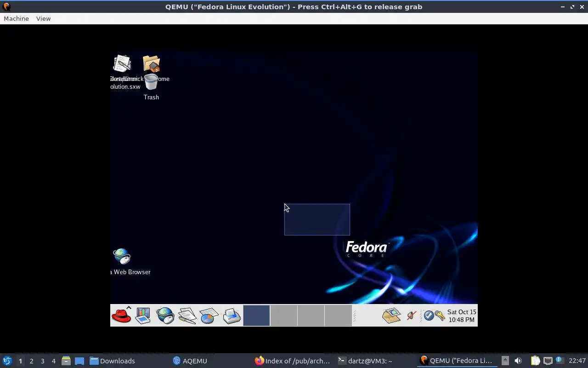This screenshot has width=588, height=368.
Task: Click the muted volume applet in the Fedora panel
Action: click(x=412, y=316)
